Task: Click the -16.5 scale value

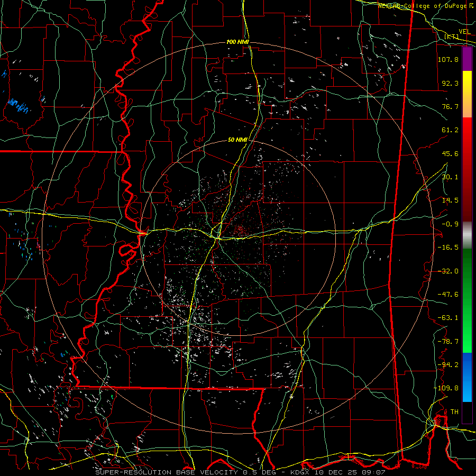Action: click(448, 248)
